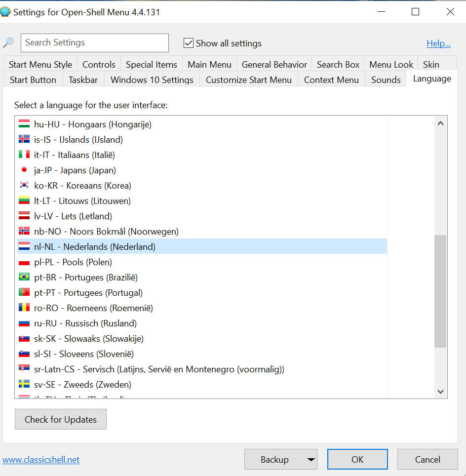Open the Start Button tab
466x476 pixels.
33,79
